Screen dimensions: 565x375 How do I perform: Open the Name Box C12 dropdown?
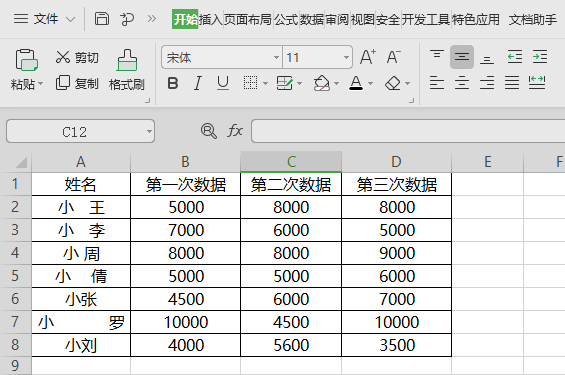149,131
